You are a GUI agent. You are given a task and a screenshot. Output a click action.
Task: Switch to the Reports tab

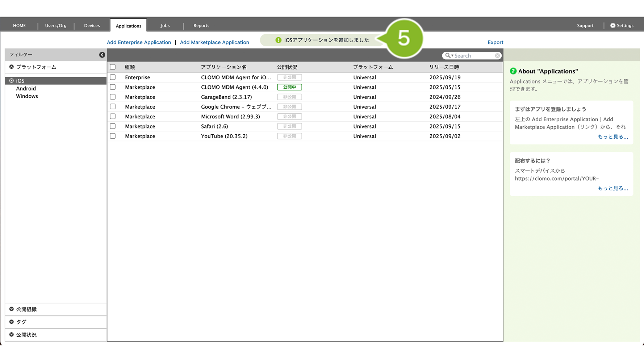point(201,26)
